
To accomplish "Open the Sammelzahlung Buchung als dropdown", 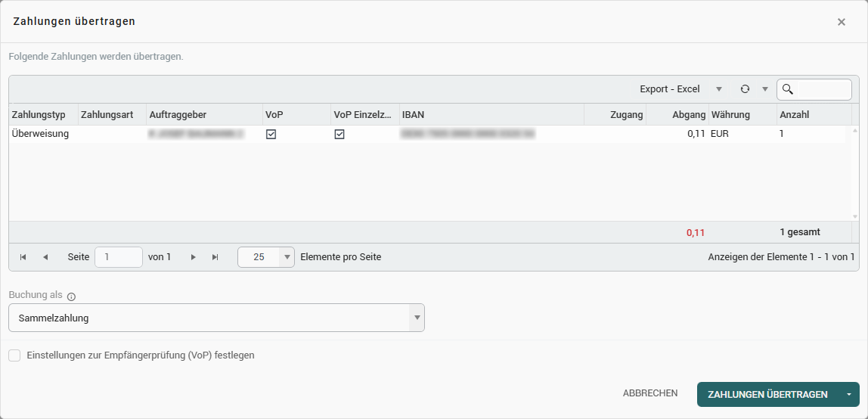I will pos(417,318).
